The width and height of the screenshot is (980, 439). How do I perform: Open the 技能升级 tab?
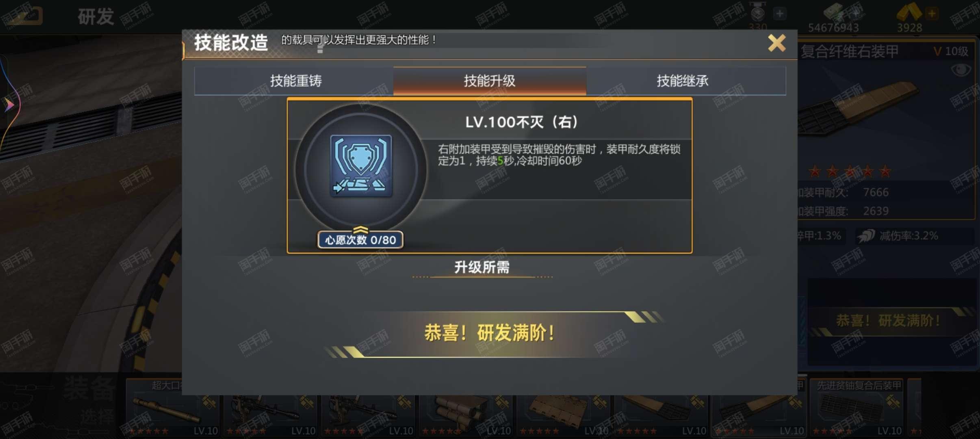[490, 81]
